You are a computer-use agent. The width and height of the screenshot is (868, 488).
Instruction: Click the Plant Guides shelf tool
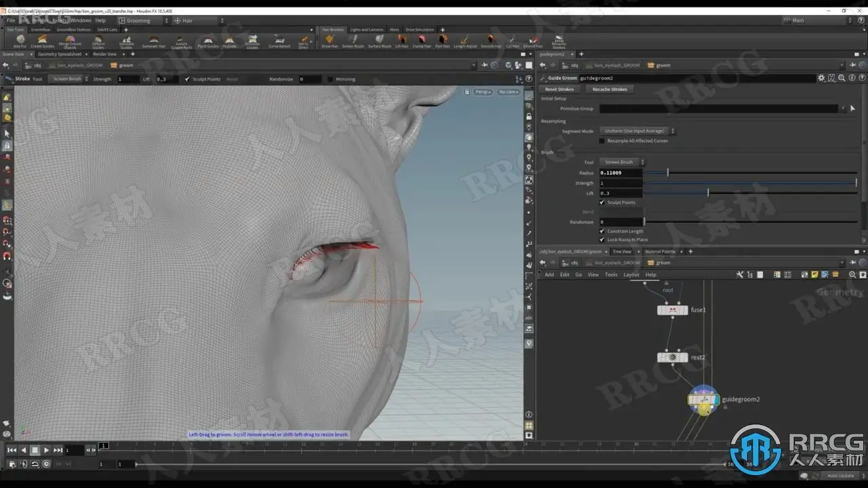[208, 41]
